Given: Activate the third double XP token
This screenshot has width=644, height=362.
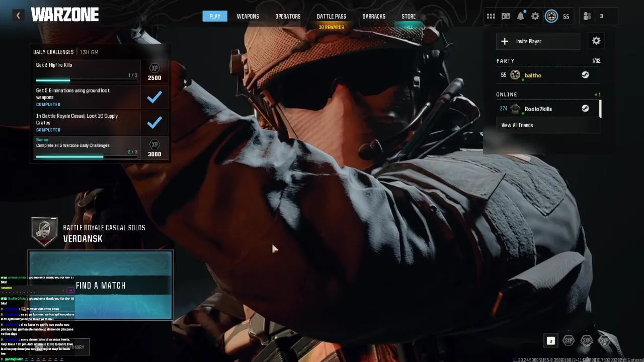Looking at the screenshot, I should [604, 341].
